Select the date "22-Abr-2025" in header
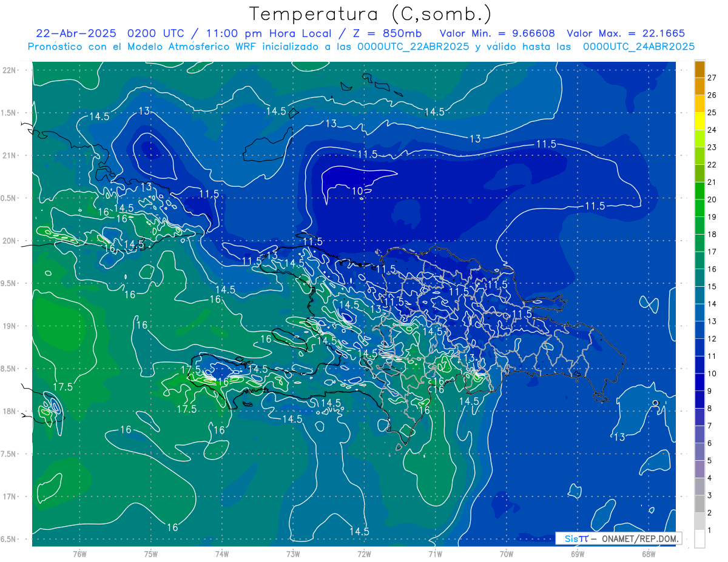 tap(76, 33)
